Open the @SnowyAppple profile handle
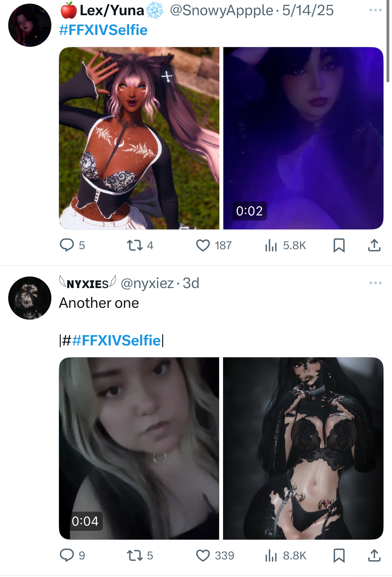 click(x=222, y=10)
